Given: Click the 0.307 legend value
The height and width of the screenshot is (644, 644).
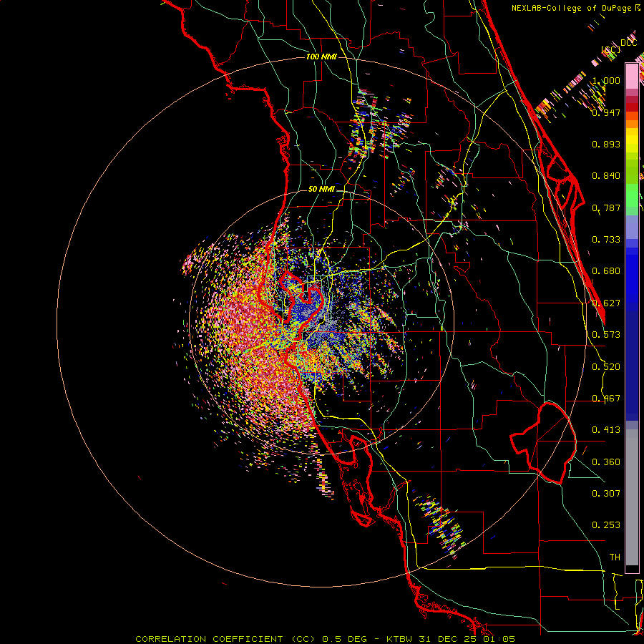Looking at the screenshot, I should point(606,494).
